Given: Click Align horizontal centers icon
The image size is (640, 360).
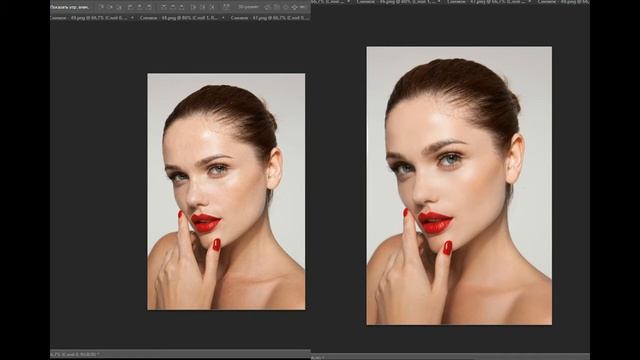Looking at the screenshot, I should pos(140,7).
